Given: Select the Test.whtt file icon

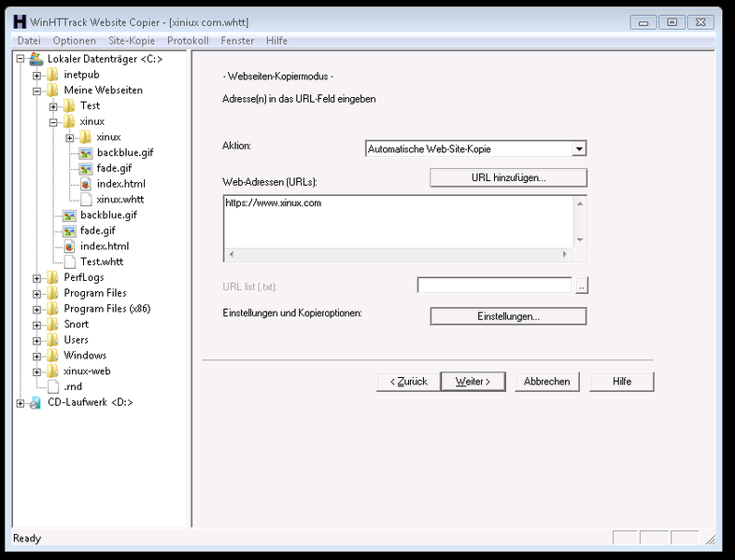Looking at the screenshot, I should point(69,261).
